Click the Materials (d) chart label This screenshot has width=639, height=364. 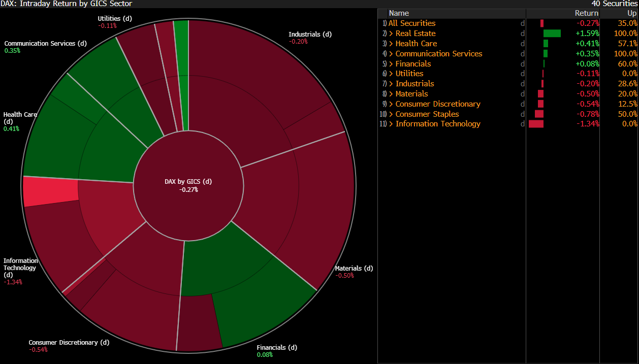tap(354, 269)
